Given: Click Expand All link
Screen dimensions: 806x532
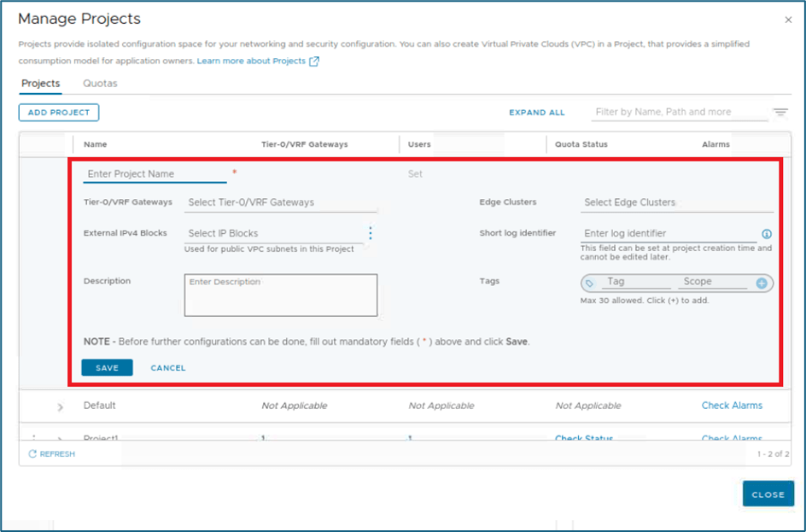Looking at the screenshot, I should pyautogui.click(x=536, y=113).
